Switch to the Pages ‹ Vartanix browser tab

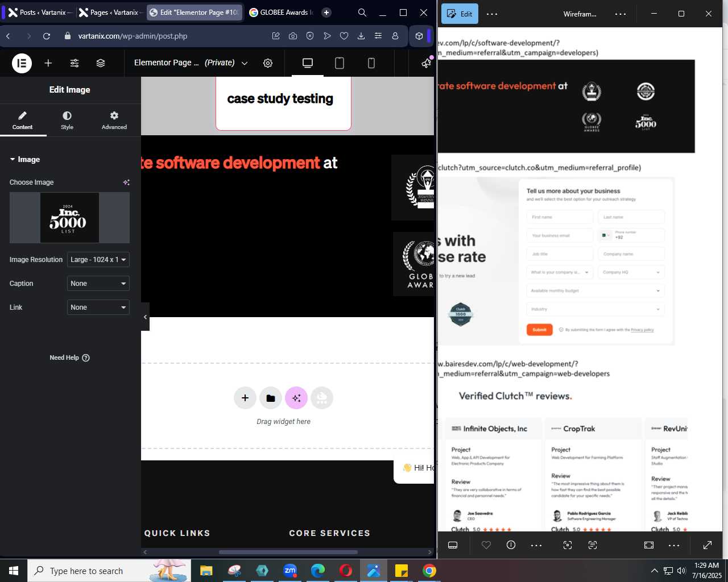pyautogui.click(x=110, y=12)
